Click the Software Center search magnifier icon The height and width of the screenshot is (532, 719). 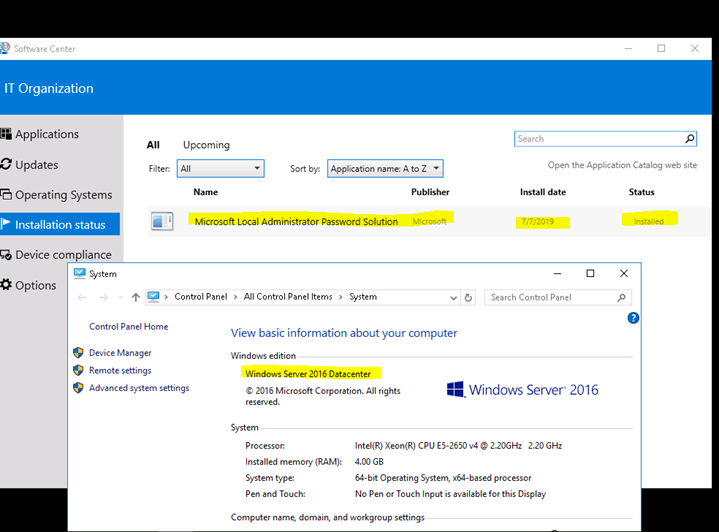pos(690,139)
